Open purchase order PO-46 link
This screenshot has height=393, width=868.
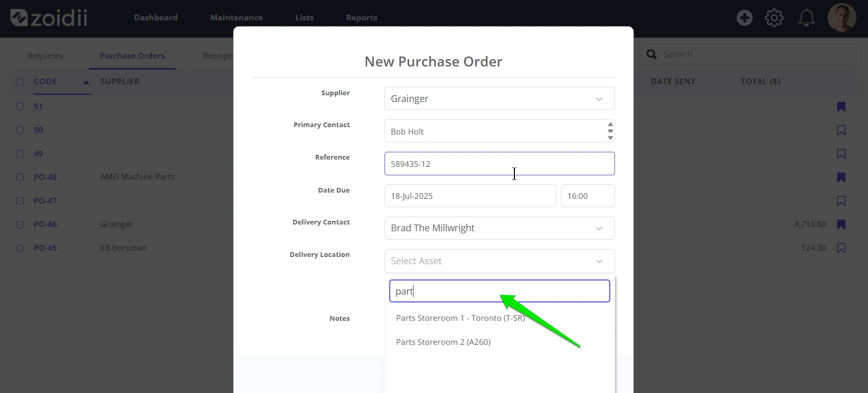pos(45,224)
